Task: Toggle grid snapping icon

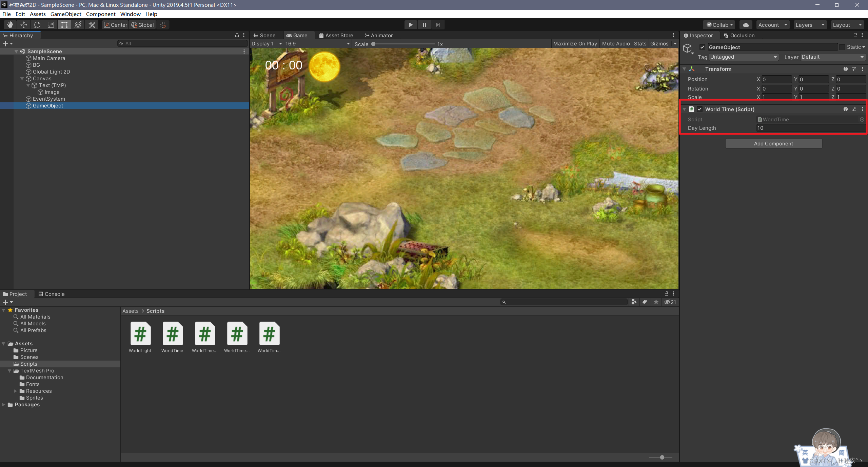Action: 163,25
